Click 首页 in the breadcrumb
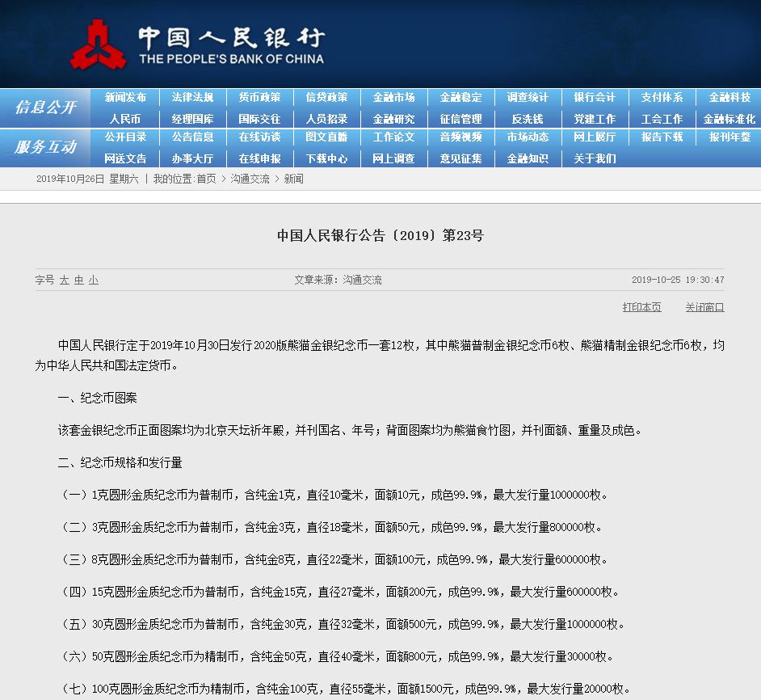Screen dimensions: 761x700 coord(206,179)
